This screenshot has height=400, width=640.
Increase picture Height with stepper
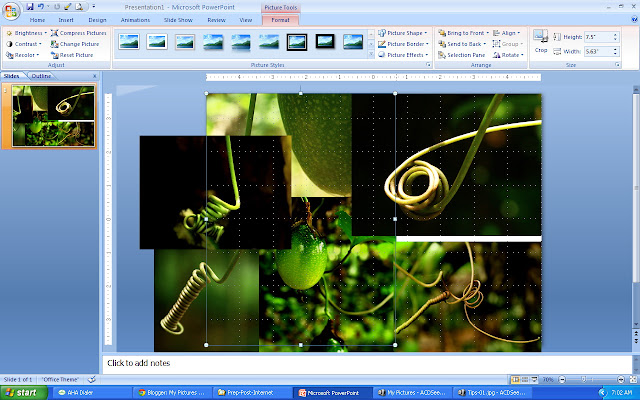tap(616, 35)
